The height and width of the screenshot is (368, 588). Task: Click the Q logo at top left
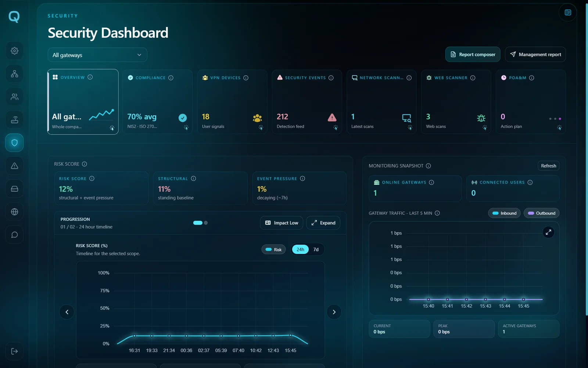[14, 17]
